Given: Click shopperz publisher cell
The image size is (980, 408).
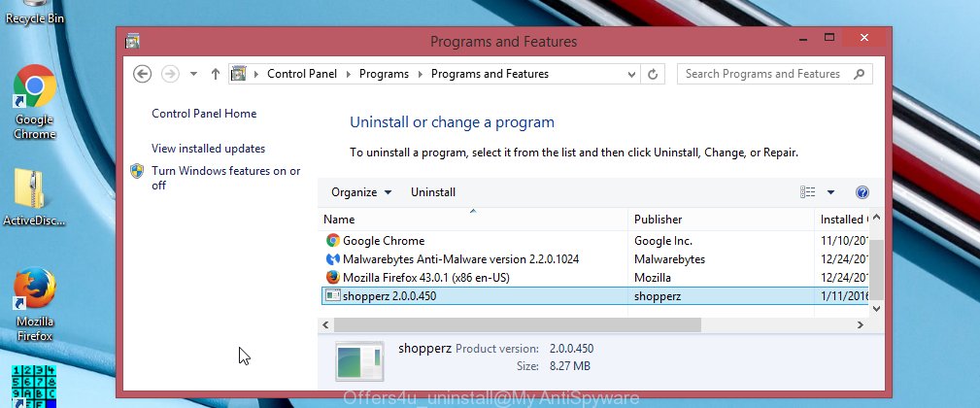Looking at the screenshot, I should click(658, 296).
